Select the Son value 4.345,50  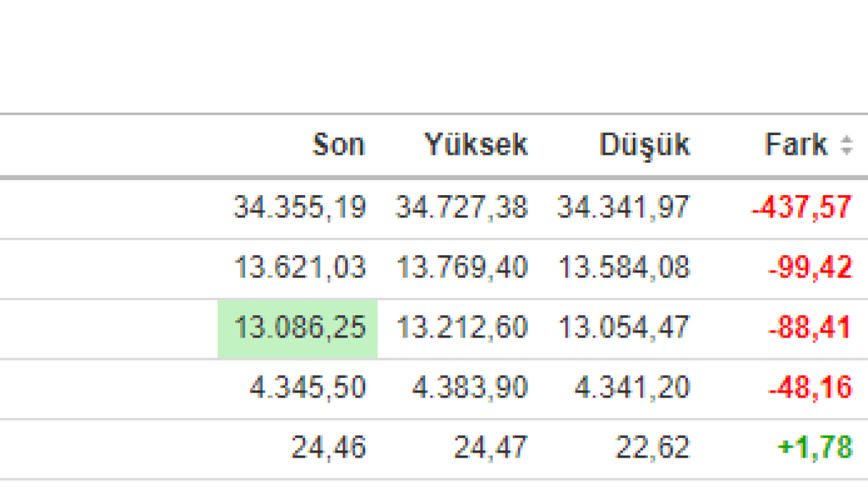pyautogui.click(x=307, y=388)
